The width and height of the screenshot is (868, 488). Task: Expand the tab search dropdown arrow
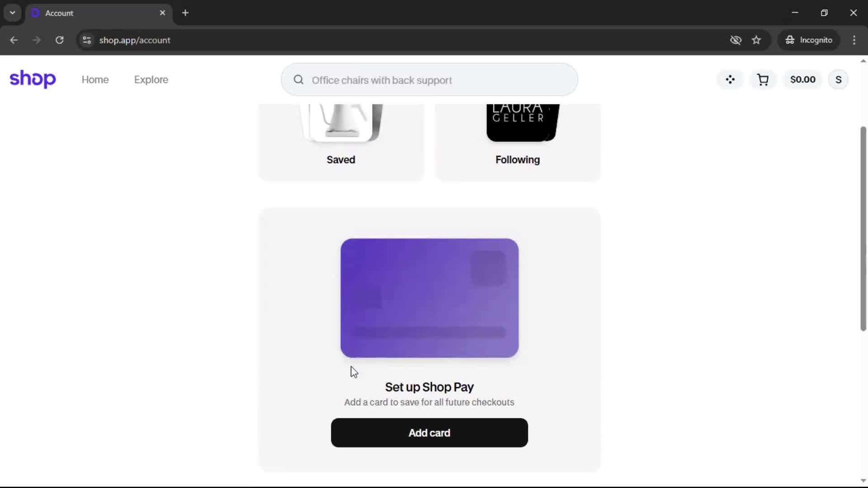[12, 13]
